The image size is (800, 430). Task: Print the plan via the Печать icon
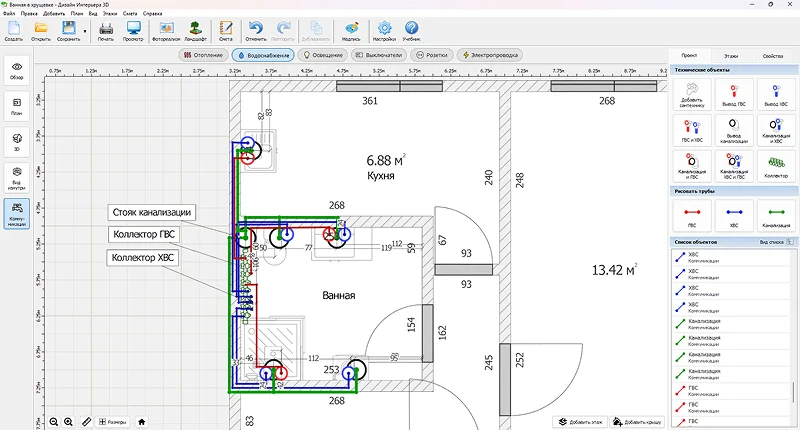click(x=106, y=31)
